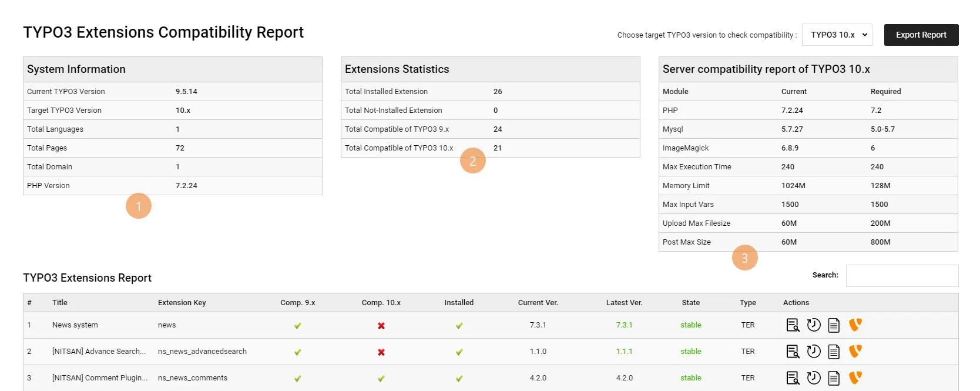Click the orange TYPO3 logo for News system

click(x=855, y=325)
